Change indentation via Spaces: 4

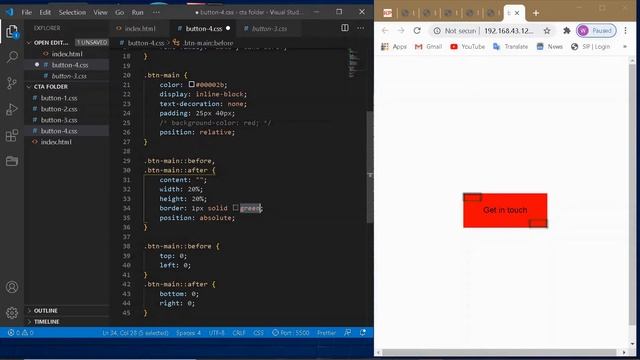click(x=188, y=333)
